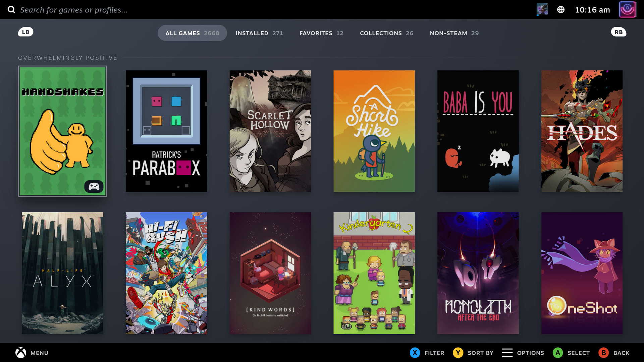Click the friend avatar in the top bar
The width and height of the screenshot is (644, 362).
(x=542, y=9)
